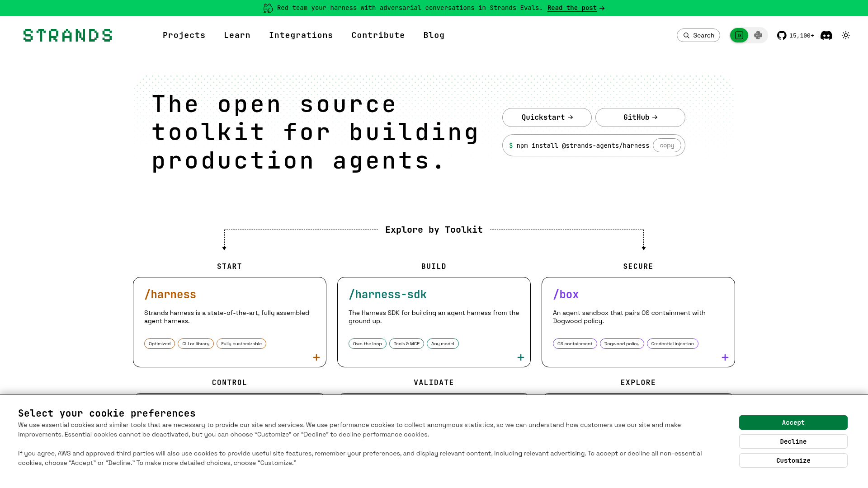Click the npm install command text
The width and height of the screenshot is (868, 488).
click(x=583, y=145)
